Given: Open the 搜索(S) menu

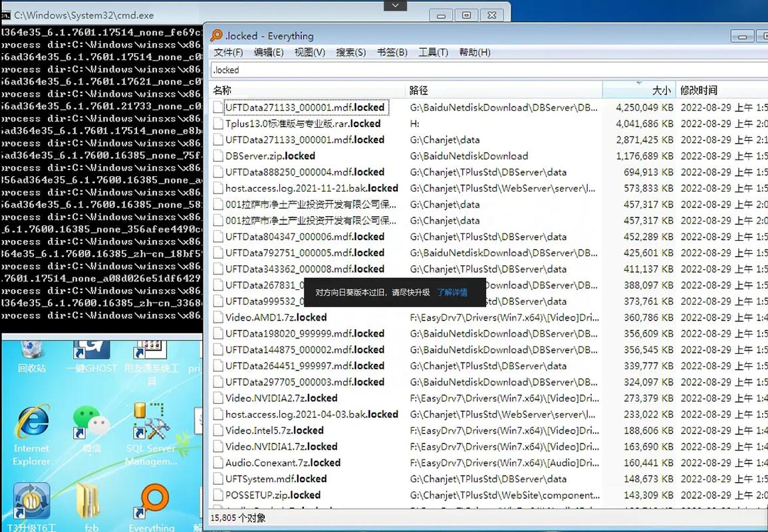Looking at the screenshot, I should click(x=350, y=52).
